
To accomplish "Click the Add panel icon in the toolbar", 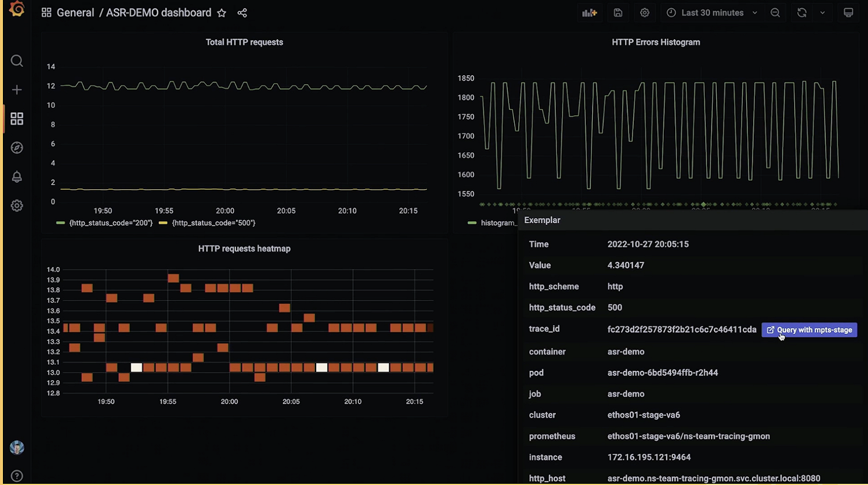I will pos(589,12).
